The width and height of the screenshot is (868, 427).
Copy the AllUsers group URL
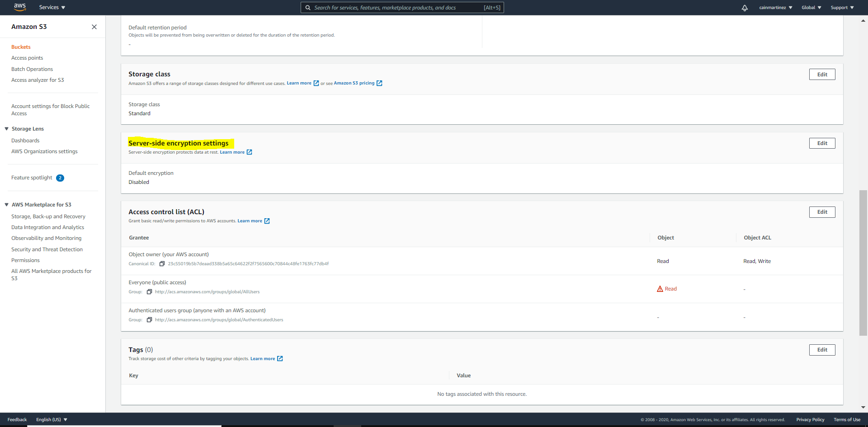(x=149, y=292)
